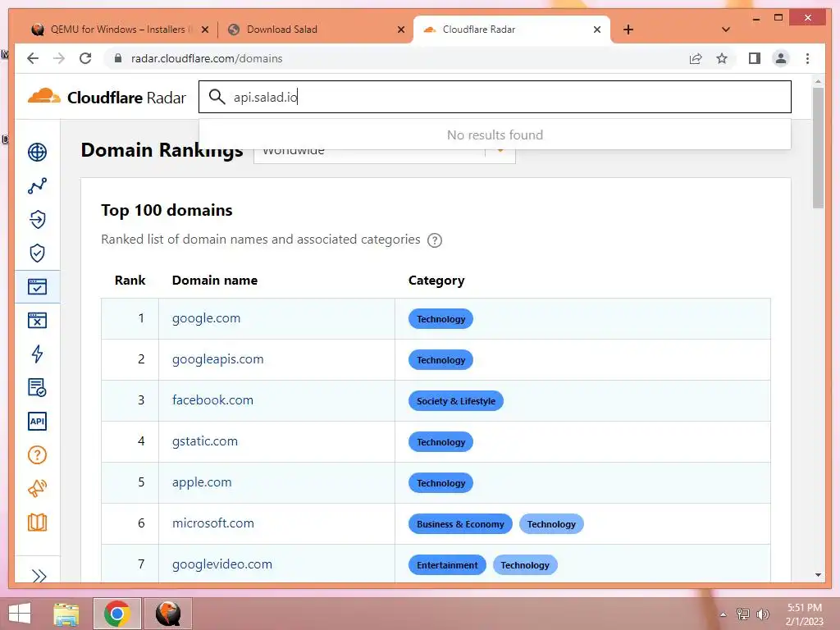The width and height of the screenshot is (840, 630).
Task: Share this page icon
Action: click(x=696, y=58)
